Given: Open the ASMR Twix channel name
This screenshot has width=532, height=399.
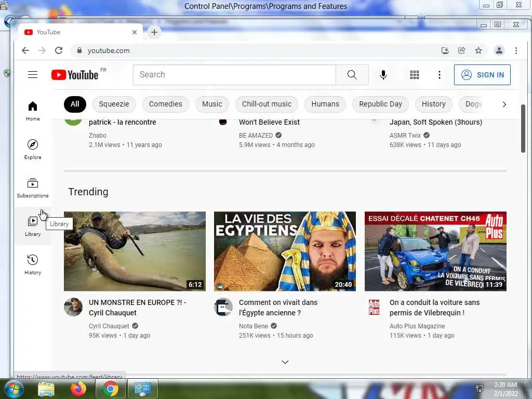Looking at the screenshot, I should (405, 136).
